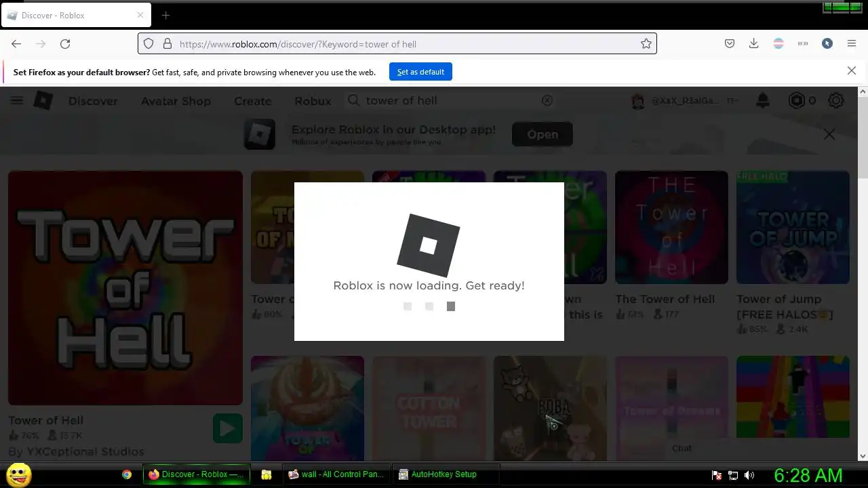Open a new browser tab

pyautogui.click(x=165, y=15)
